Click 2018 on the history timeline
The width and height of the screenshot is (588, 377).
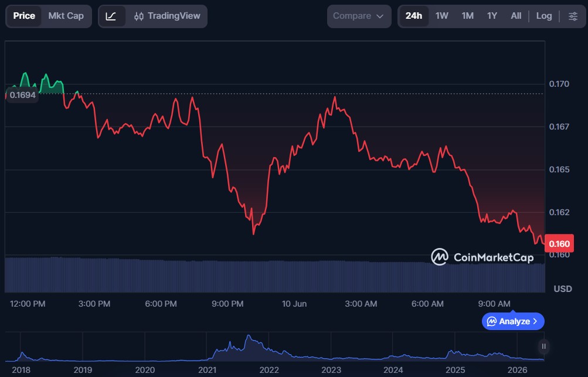pos(21,370)
